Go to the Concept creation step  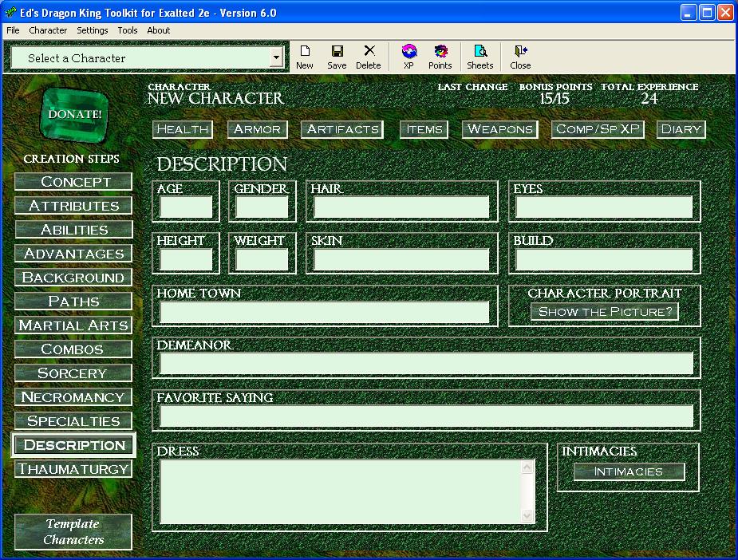point(73,182)
